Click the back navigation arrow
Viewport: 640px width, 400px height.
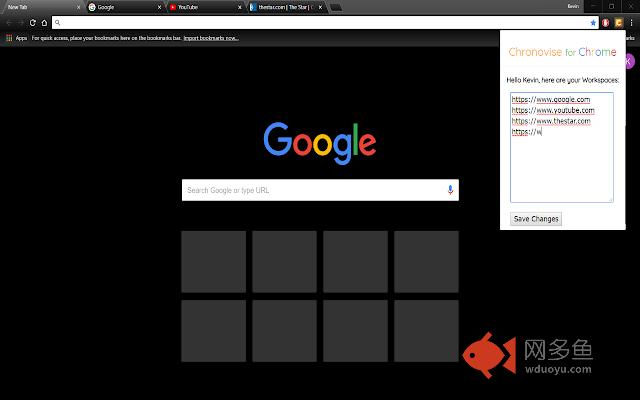pos(9,23)
